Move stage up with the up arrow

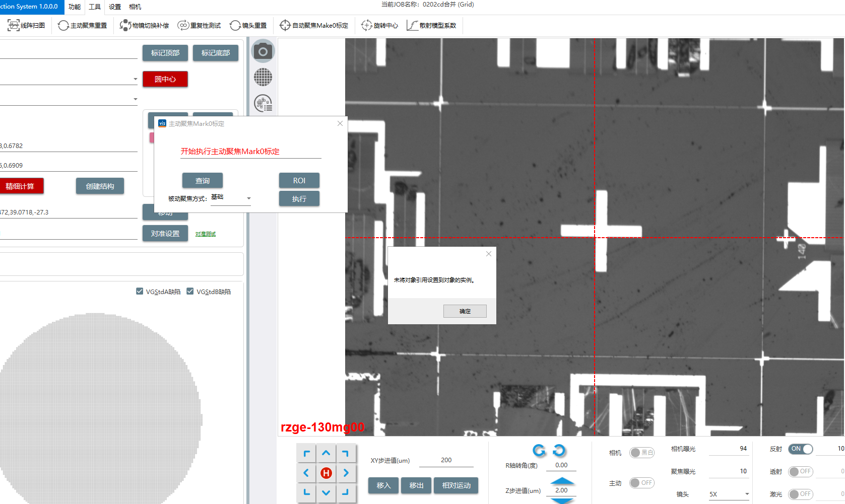tap(326, 454)
